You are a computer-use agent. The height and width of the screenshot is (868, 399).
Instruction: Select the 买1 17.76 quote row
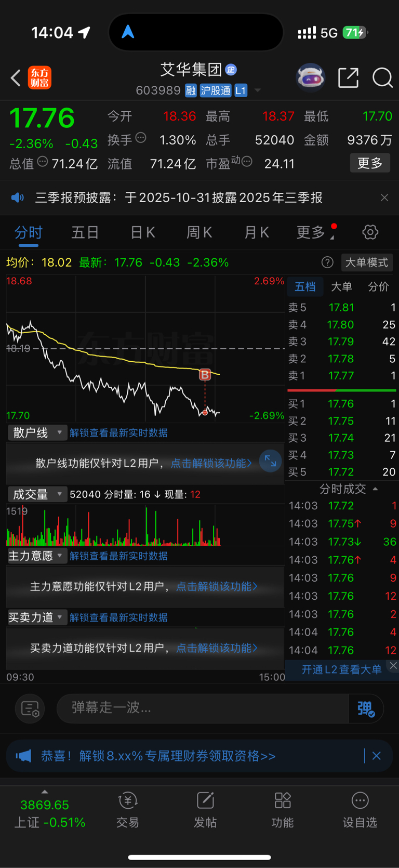342,403
